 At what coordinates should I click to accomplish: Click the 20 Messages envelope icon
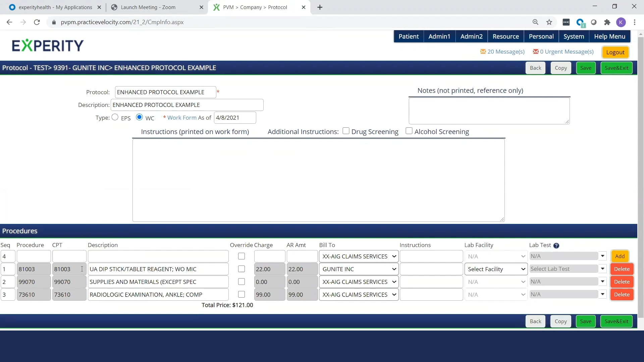483,52
